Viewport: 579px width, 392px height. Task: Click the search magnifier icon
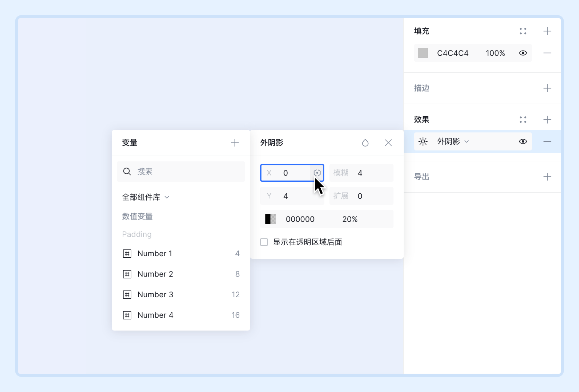click(x=127, y=171)
